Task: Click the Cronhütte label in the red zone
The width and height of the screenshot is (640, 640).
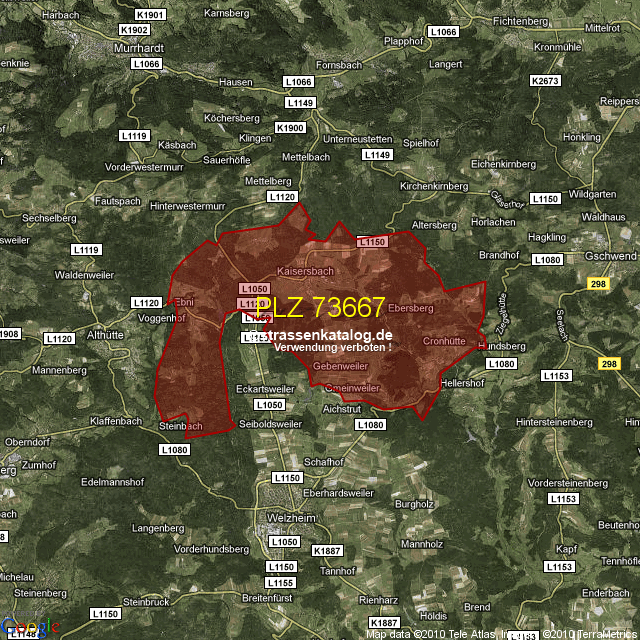Action: (x=444, y=341)
